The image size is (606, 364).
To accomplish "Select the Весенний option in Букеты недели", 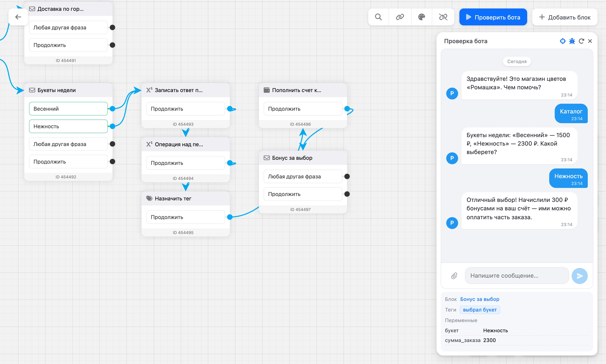I will (x=68, y=109).
